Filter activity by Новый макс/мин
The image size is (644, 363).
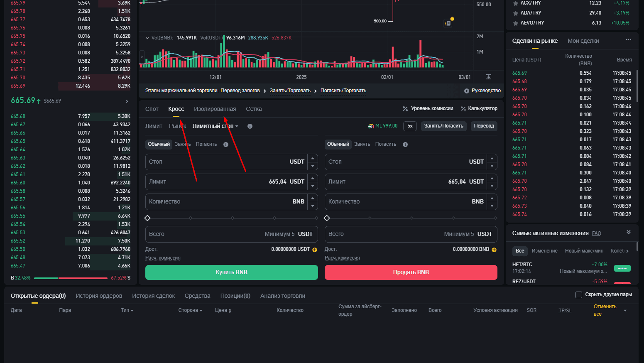click(x=584, y=251)
